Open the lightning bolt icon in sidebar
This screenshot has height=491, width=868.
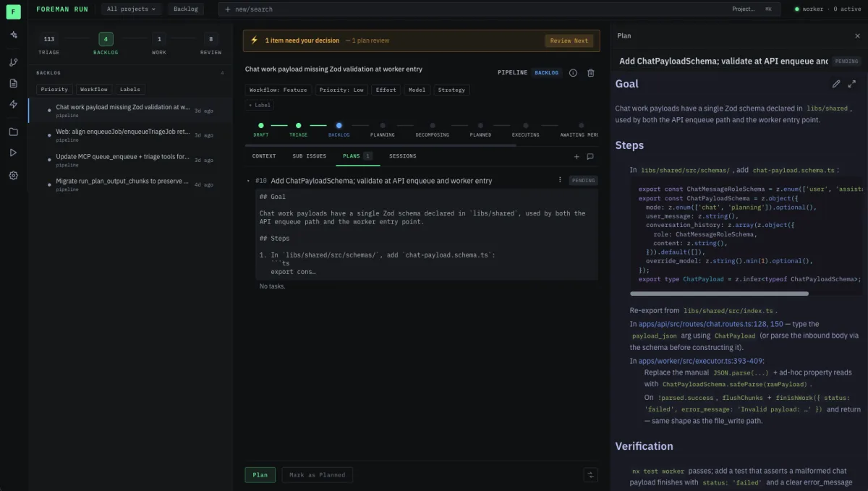[x=13, y=104]
